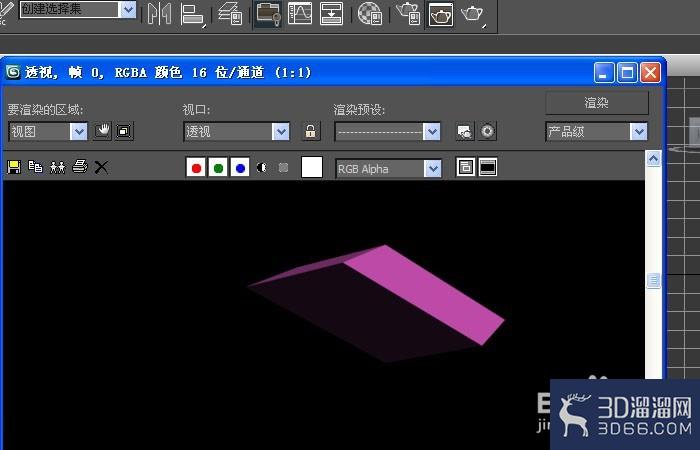Clone the rendered frame window icon
The image size is (700, 450).
click(58, 167)
